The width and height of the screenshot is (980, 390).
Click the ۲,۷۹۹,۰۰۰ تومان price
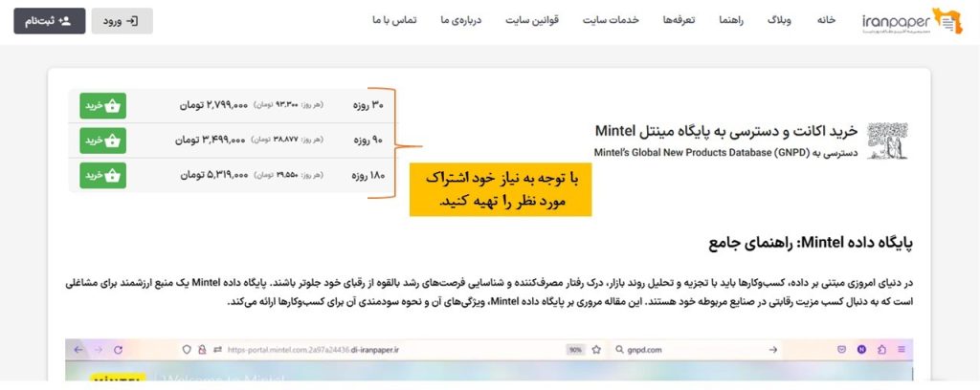(214, 105)
